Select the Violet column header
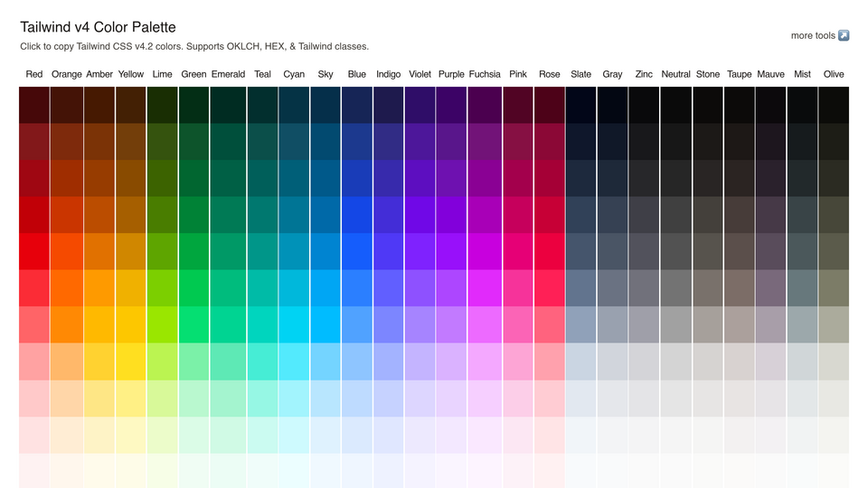868x488 pixels. (420, 74)
